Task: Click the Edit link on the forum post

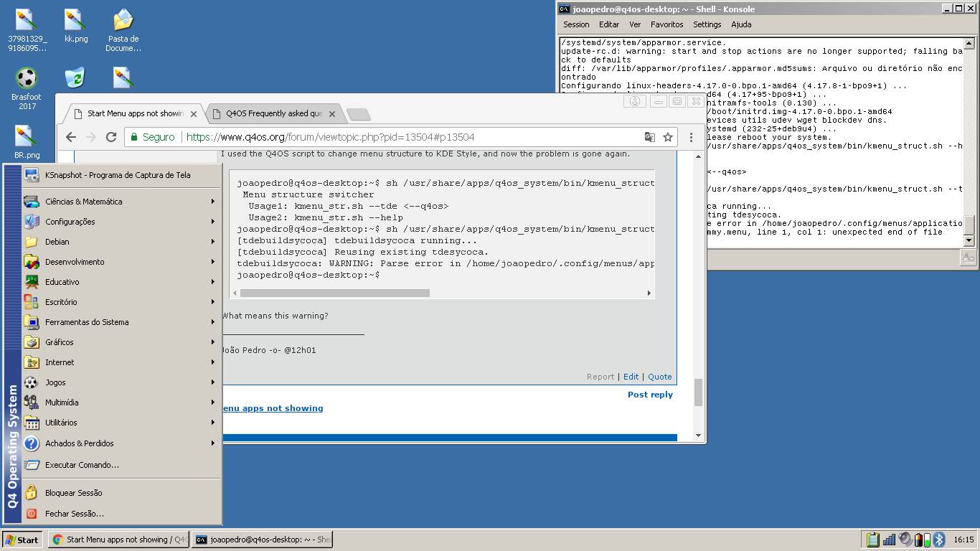Action: (x=631, y=377)
